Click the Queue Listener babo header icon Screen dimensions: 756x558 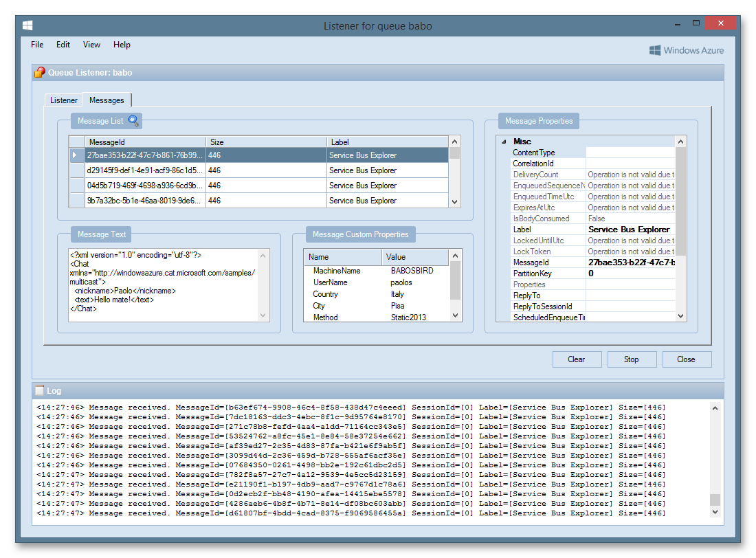point(40,72)
